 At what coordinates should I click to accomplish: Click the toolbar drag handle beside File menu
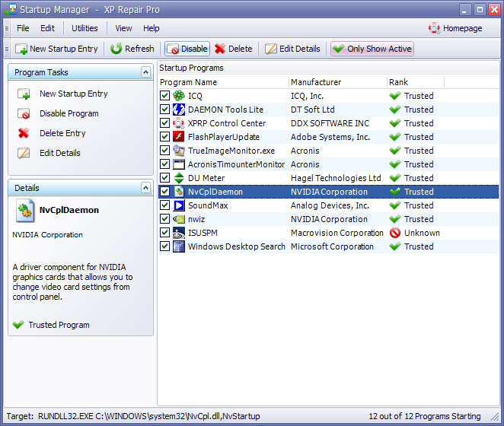coord(7,28)
